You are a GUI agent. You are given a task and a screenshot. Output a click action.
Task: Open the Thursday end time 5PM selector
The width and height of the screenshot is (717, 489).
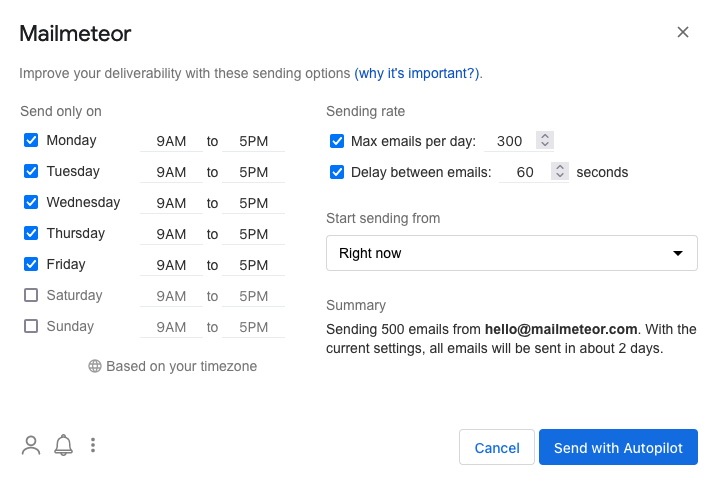pyautogui.click(x=253, y=234)
